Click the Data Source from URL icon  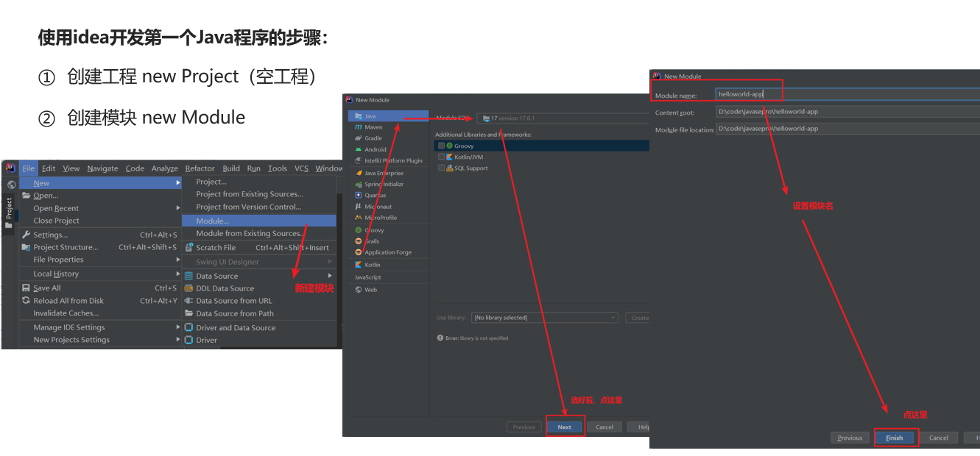188,301
